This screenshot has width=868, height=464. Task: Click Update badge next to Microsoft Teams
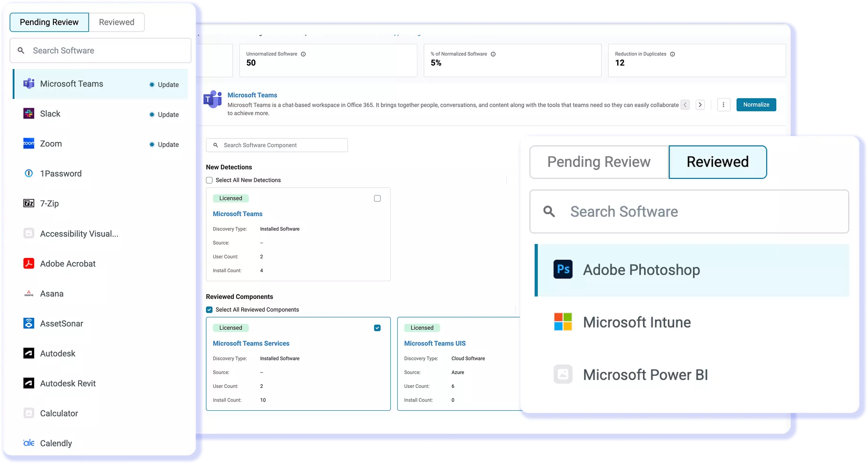click(164, 85)
